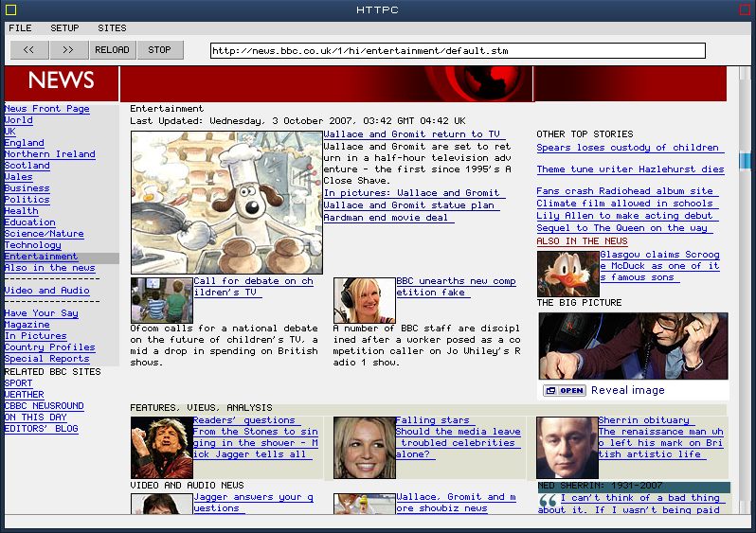Open the Sherrin obituary portrait thumbnail

(567, 448)
